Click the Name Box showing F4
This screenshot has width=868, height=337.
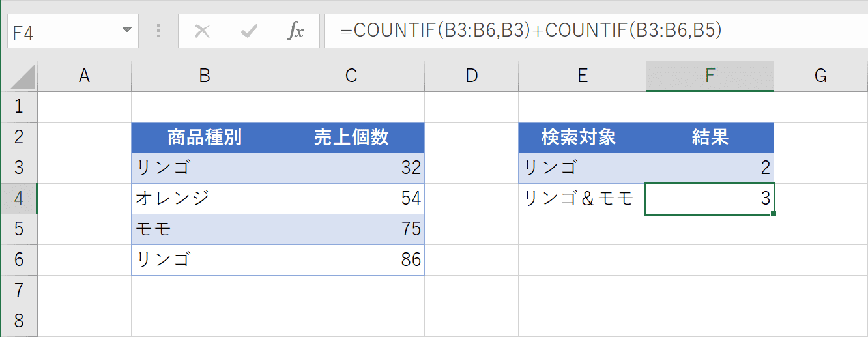tap(73, 31)
